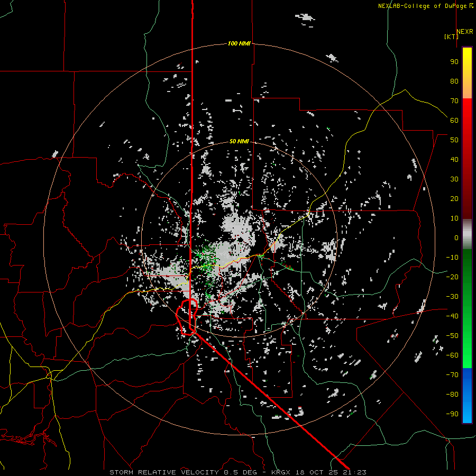
Task: Click the '21:23' timestamp in the caption
Action: click(354, 472)
